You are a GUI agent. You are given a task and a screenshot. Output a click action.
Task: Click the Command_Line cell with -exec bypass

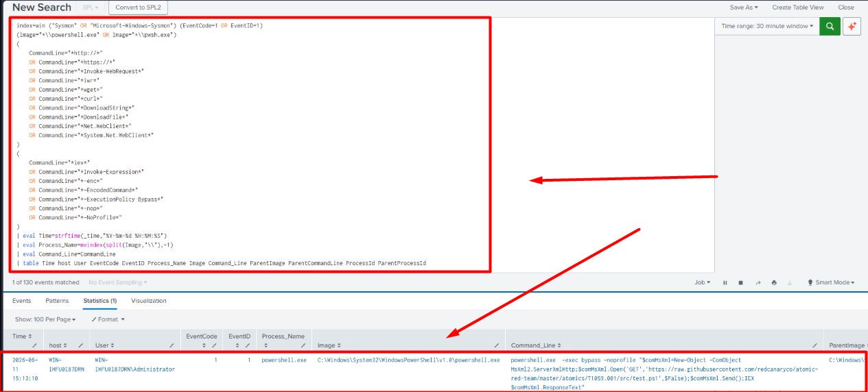[664, 373]
